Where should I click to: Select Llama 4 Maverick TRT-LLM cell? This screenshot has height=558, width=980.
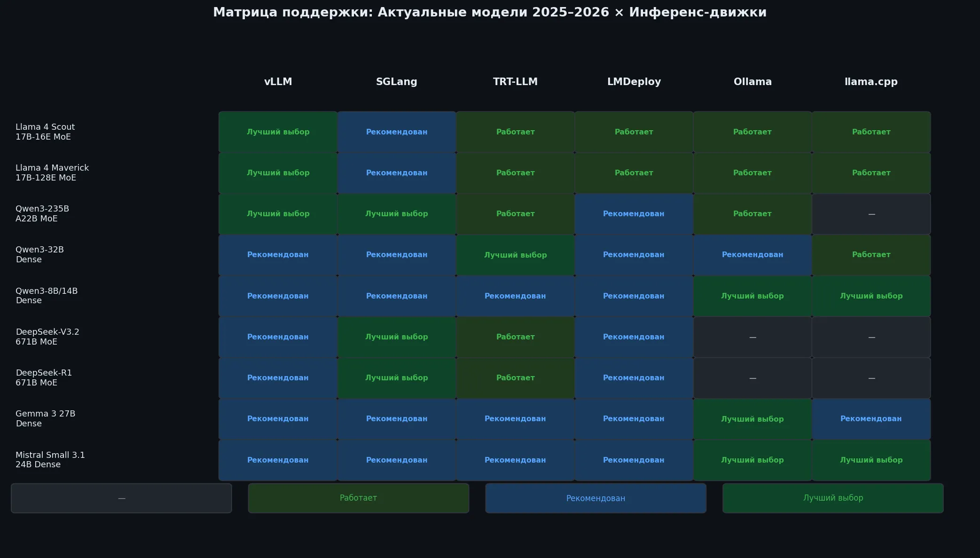pos(515,173)
